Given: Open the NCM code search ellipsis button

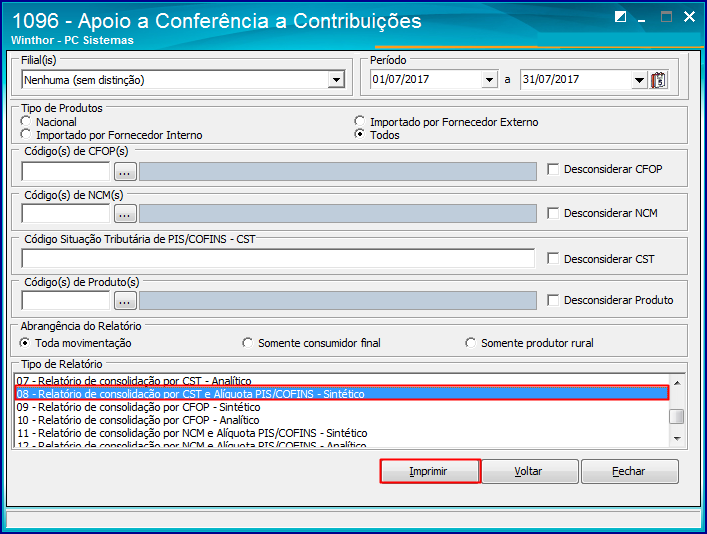Looking at the screenshot, I should [x=125, y=213].
